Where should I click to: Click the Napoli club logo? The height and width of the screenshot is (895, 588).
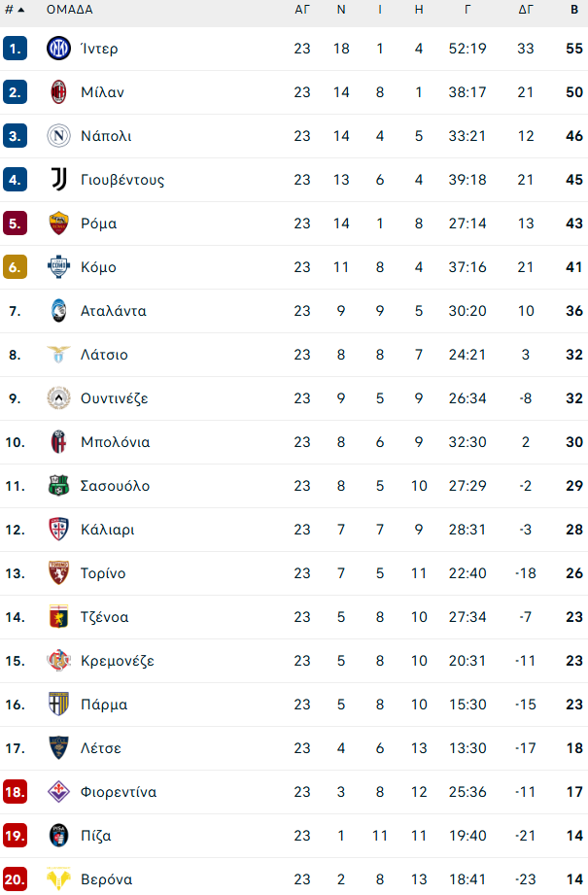tap(59, 136)
